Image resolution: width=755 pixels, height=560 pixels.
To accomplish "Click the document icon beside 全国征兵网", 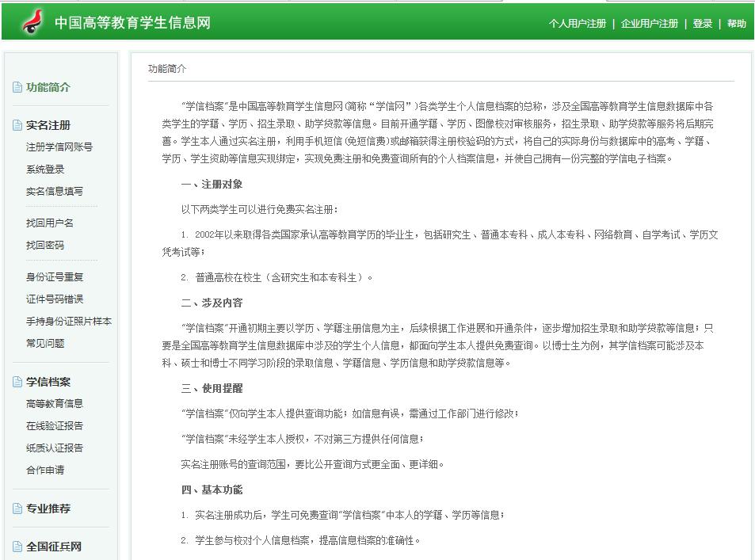I will 17,547.
